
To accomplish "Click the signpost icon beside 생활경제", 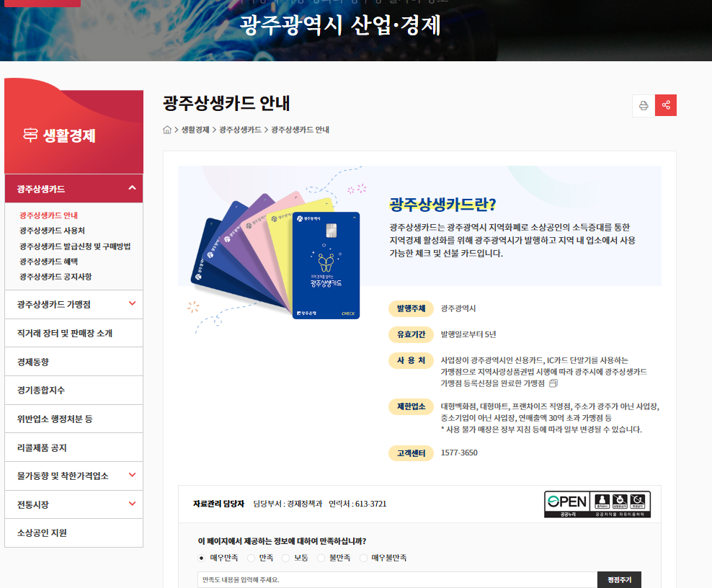I will [x=30, y=135].
